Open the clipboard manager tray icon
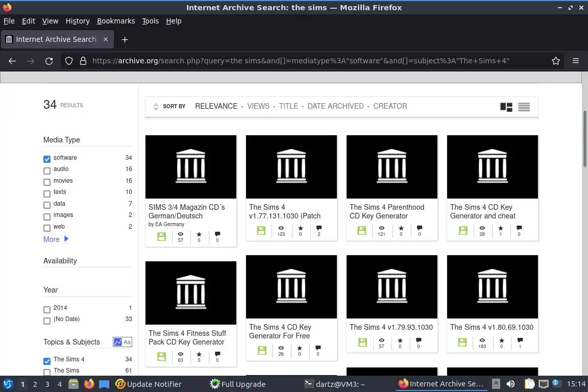Viewport: 588px width, 392px height. click(529, 384)
